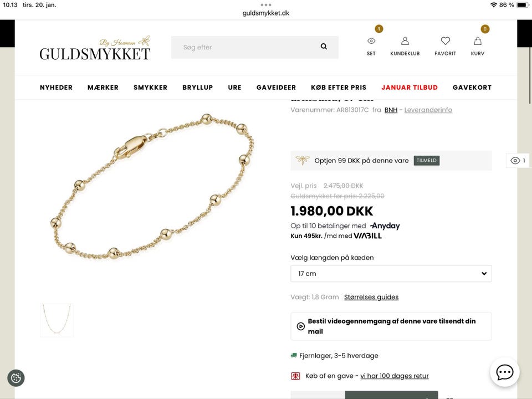Open the Størrelses guides link
This screenshot has height=399, width=532.
[371, 297]
